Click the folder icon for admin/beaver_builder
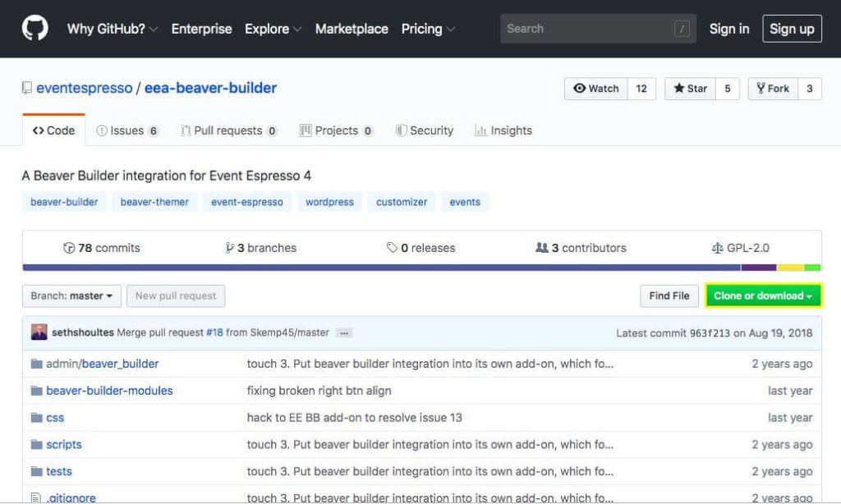The image size is (841, 504). coord(36,364)
